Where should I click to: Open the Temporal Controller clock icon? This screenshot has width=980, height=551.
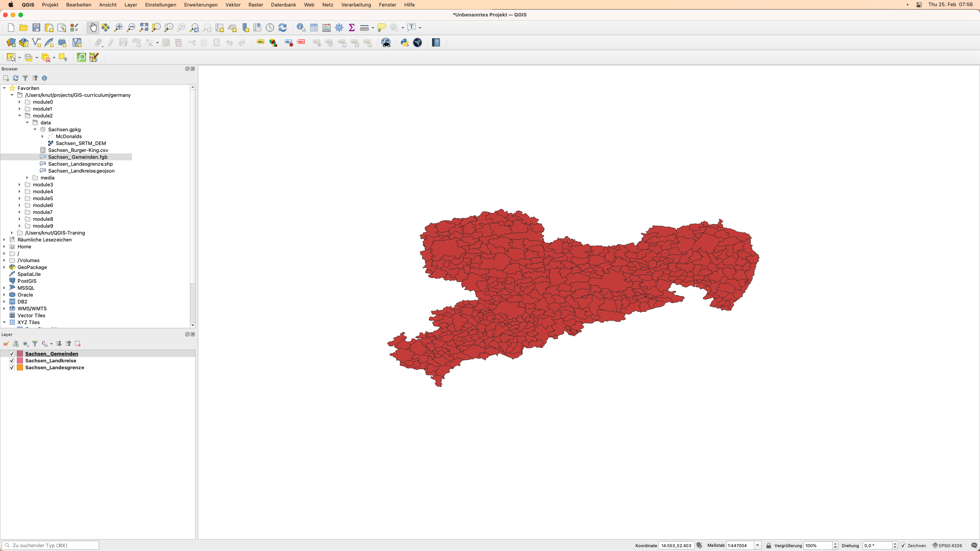(x=270, y=28)
